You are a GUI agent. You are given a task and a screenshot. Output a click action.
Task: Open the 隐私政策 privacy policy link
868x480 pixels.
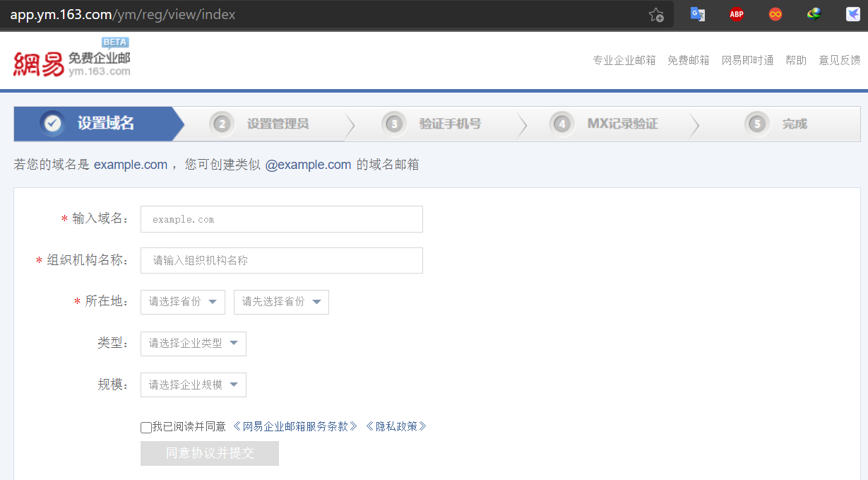click(396, 426)
